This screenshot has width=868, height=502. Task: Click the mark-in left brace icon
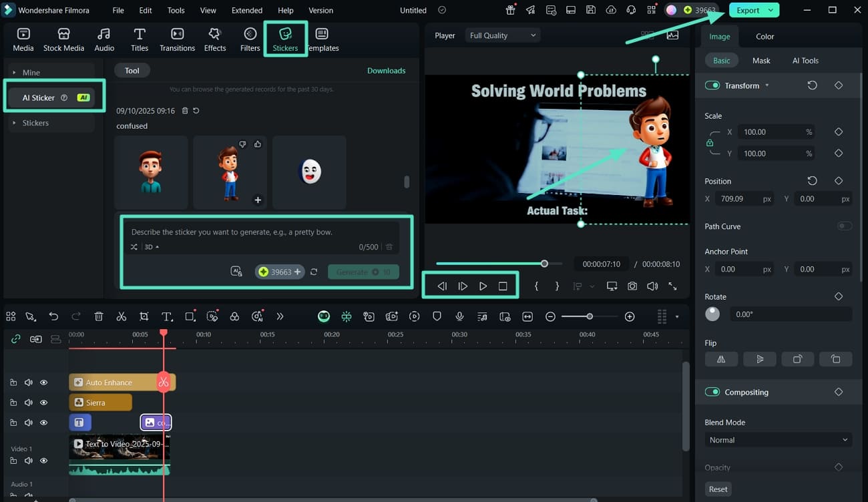coord(536,286)
